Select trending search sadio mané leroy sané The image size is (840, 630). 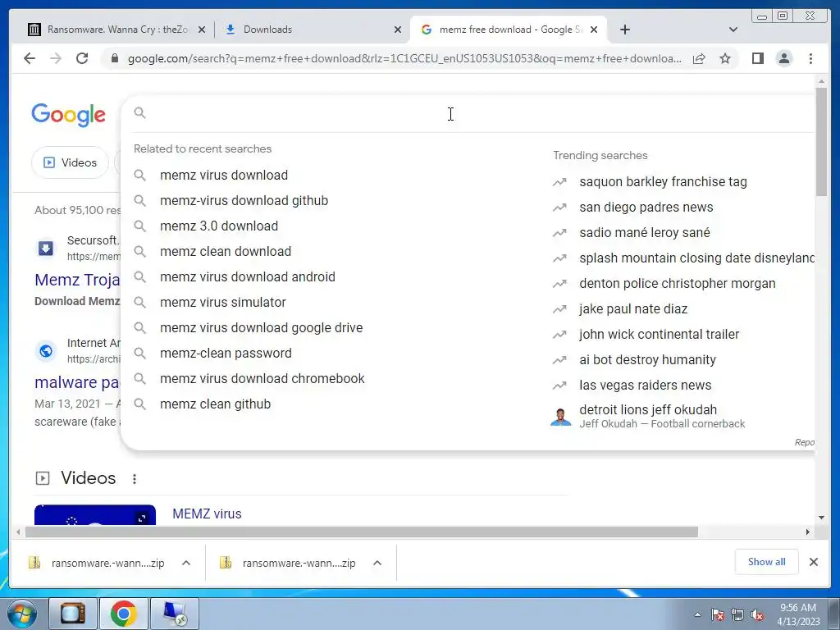tap(645, 232)
